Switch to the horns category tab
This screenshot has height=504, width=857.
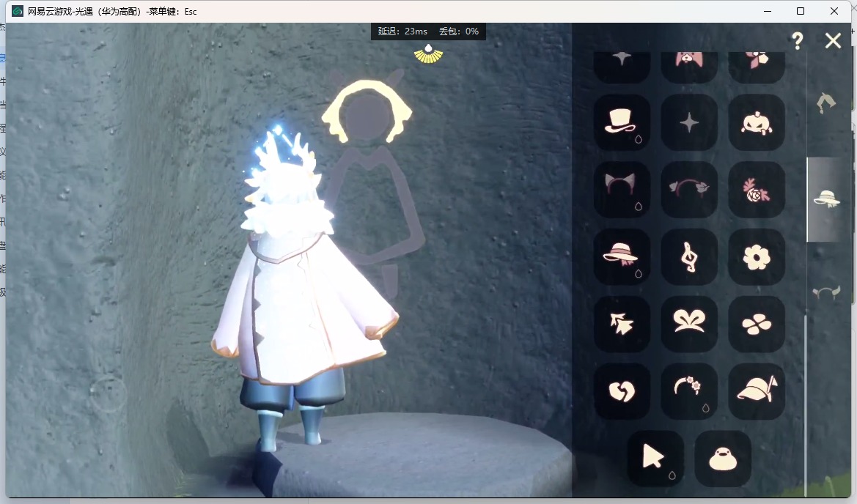[826, 293]
